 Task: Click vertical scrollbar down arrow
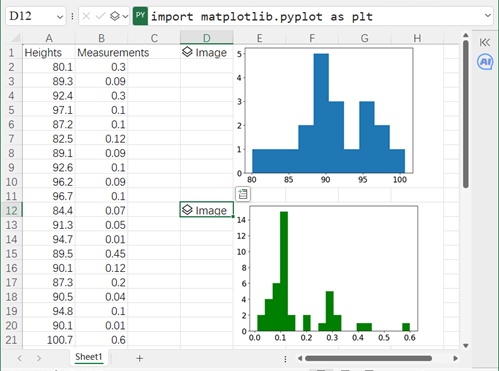(466, 346)
